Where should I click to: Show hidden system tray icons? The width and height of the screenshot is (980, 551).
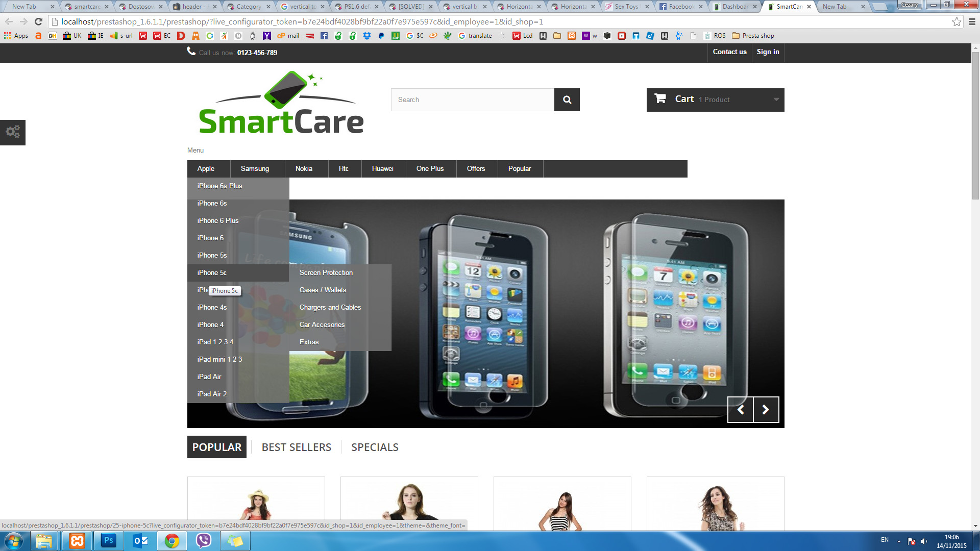point(899,541)
